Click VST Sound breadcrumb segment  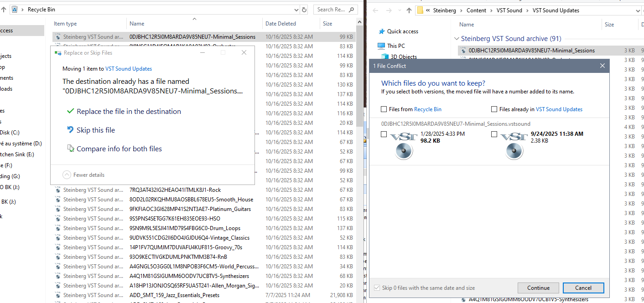(509, 10)
